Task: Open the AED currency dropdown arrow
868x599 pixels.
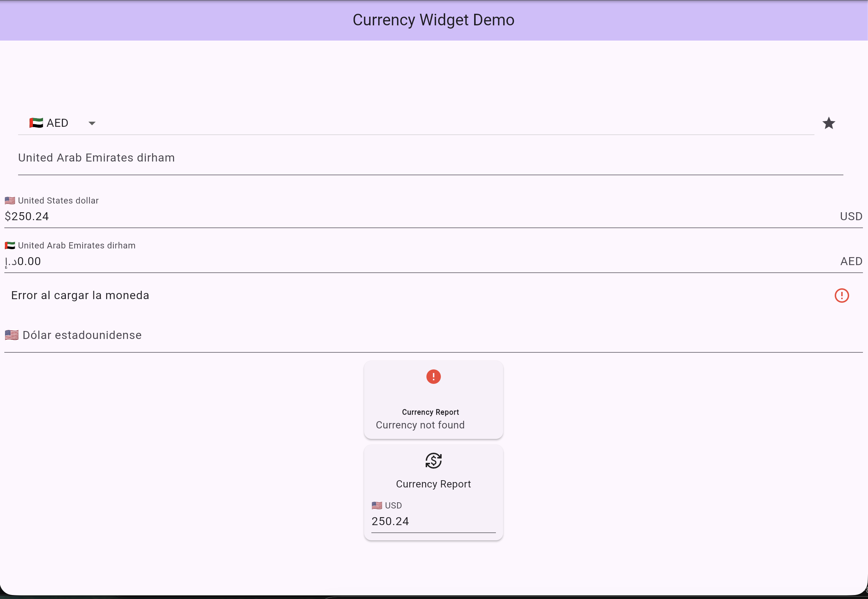Action: pyautogui.click(x=92, y=123)
